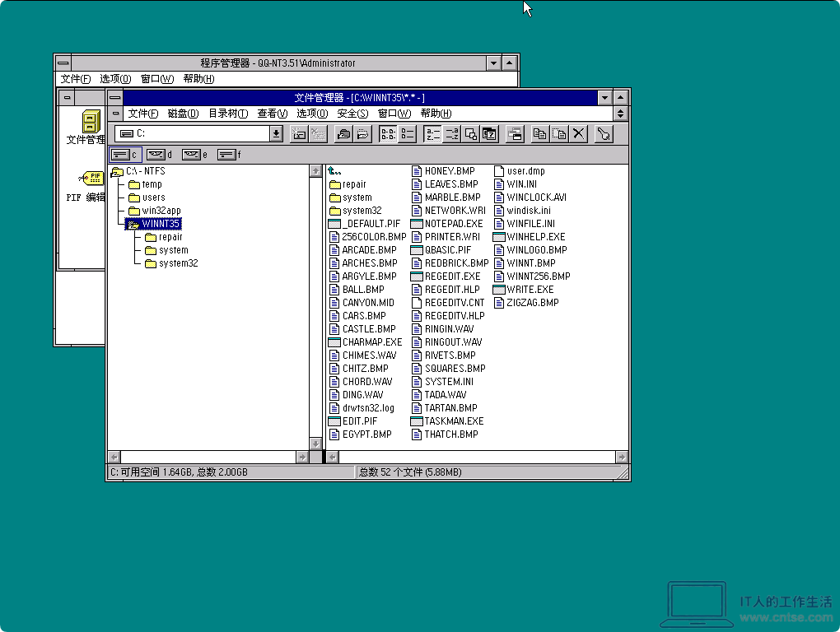
Task: Click the Share As folder icon
Action: pyautogui.click(x=343, y=134)
